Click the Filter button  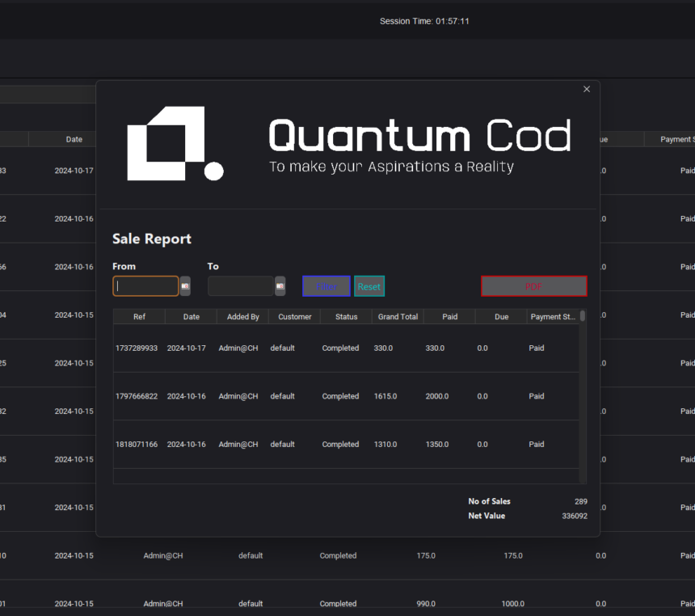pyautogui.click(x=326, y=286)
